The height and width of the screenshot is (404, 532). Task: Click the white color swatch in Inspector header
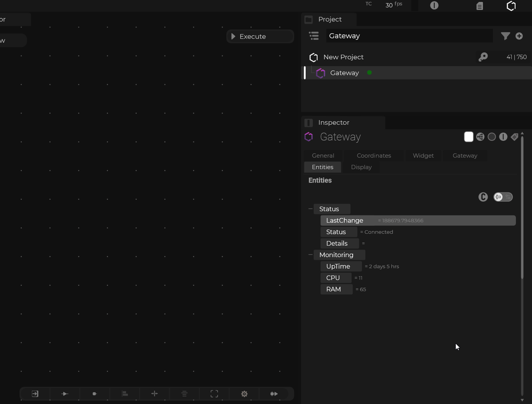pyautogui.click(x=468, y=137)
